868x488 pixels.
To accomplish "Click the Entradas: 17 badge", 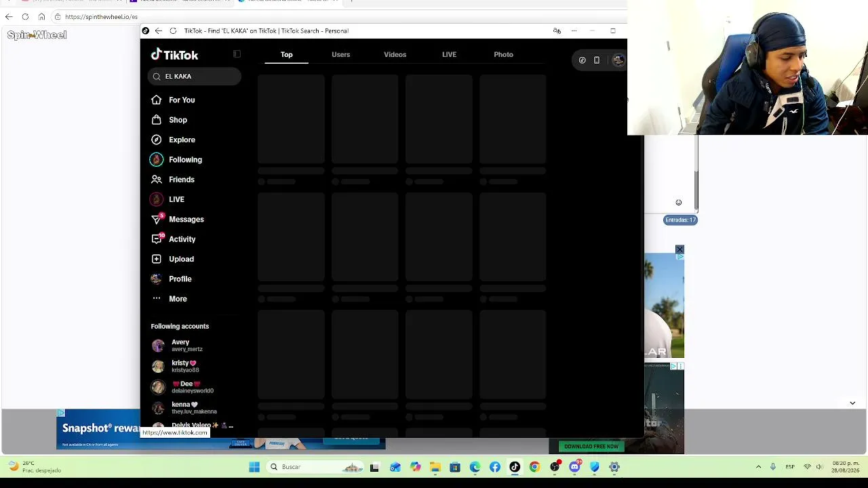I will pos(680,220).
